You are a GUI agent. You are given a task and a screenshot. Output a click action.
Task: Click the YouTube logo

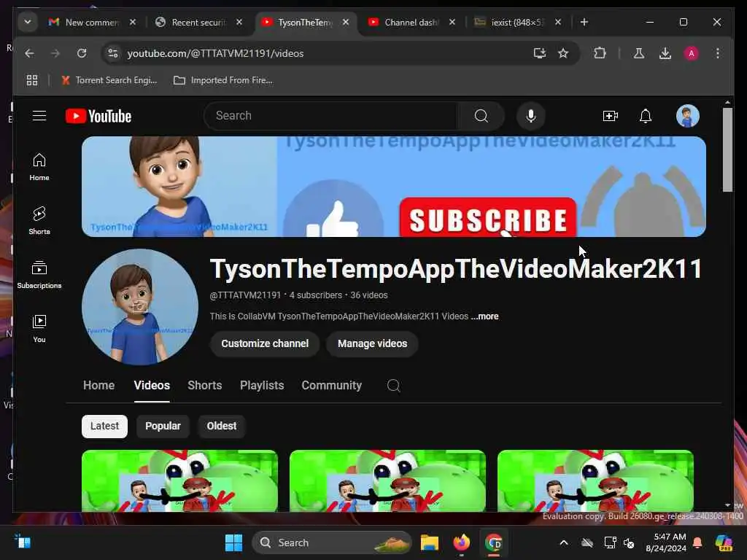coord(98,116)
